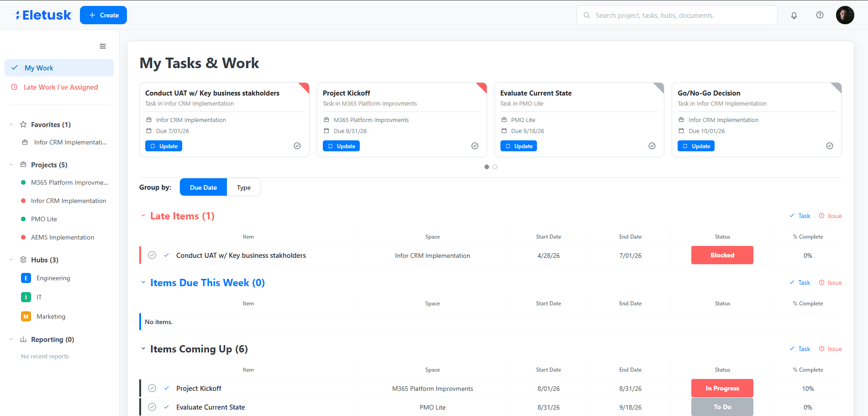Collapse Items Due This Week group

click(143, 282)
